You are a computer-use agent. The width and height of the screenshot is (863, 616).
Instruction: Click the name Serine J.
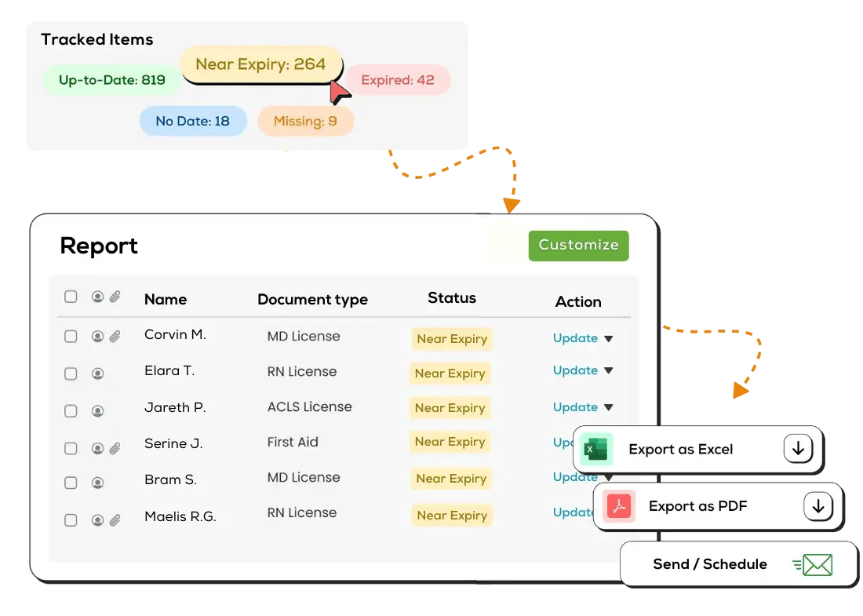pos(173,443)
